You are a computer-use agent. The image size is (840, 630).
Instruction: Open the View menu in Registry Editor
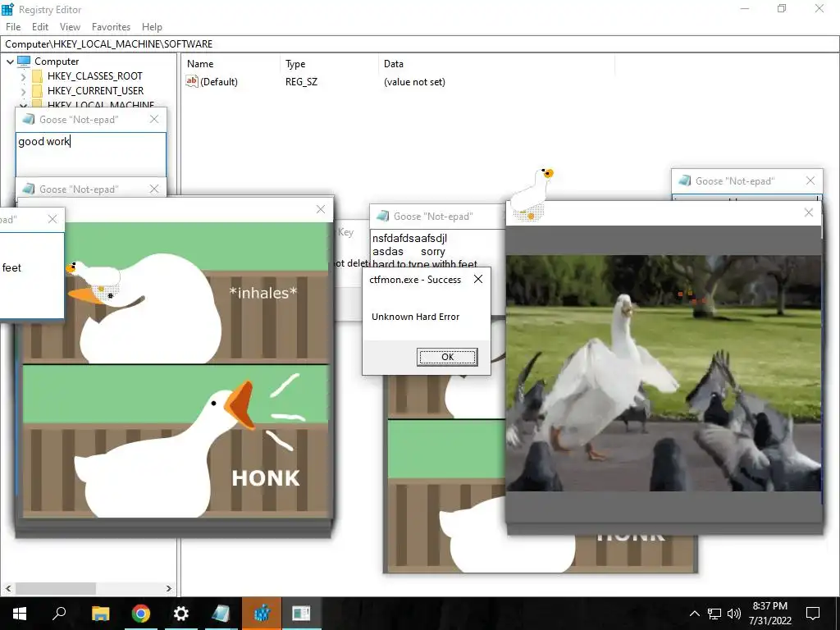point(70,27)
